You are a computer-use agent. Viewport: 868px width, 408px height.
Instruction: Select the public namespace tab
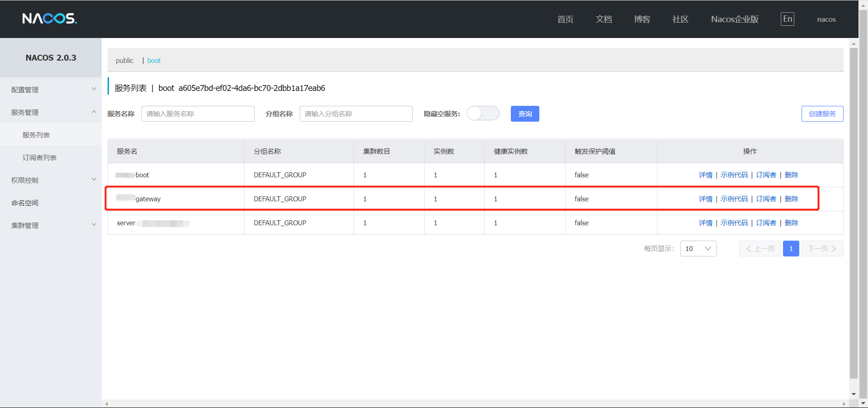tap(124, 60)
